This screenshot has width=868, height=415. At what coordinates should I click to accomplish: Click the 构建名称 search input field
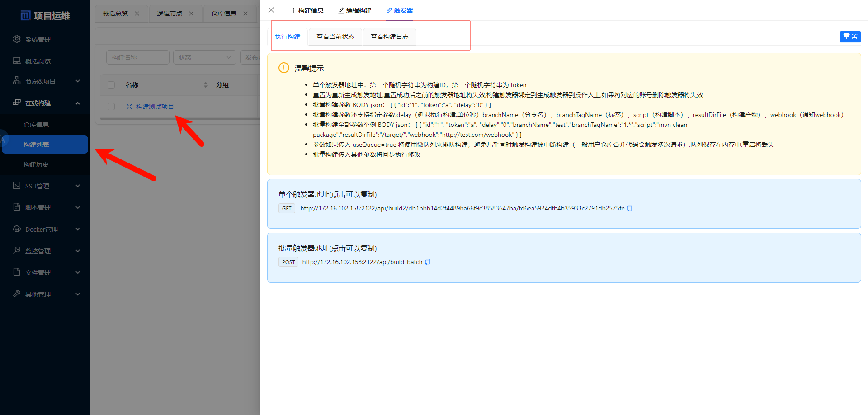click(138, 57)
